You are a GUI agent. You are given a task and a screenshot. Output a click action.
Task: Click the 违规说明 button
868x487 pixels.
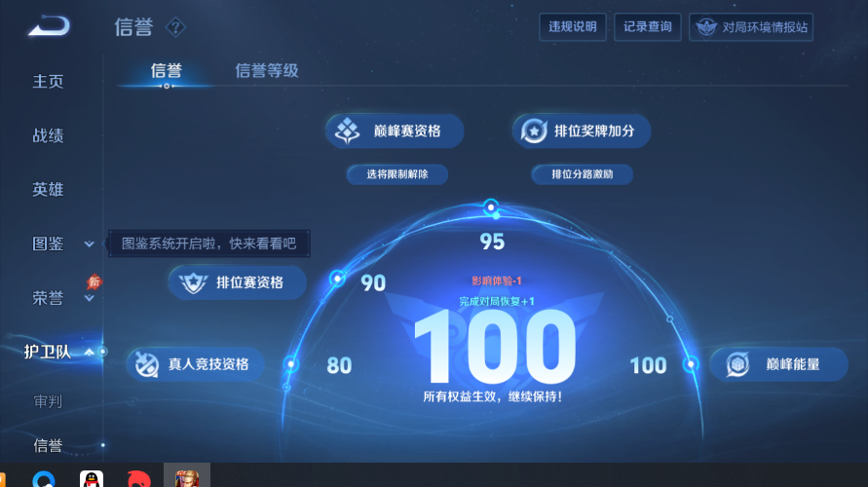point(573,26)
